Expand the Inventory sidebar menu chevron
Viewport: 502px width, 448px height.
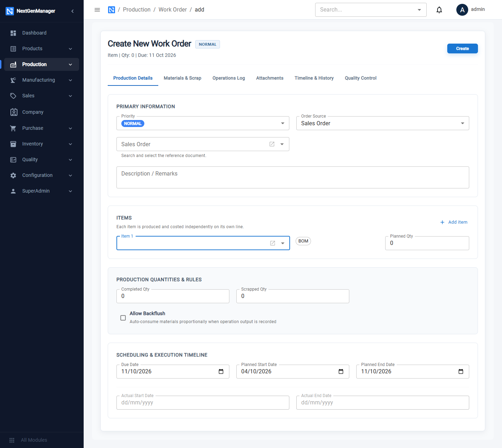[70, 144]
